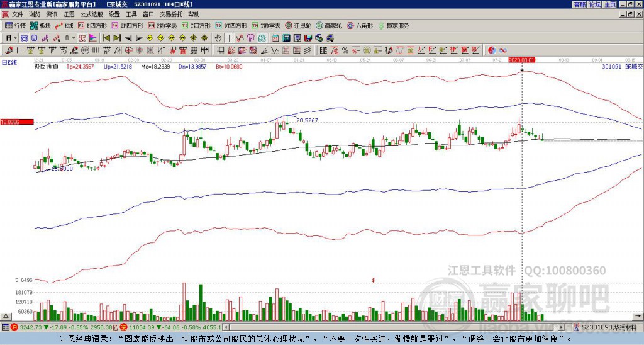Click Up=21.5218 value
The image size is (644, 345).
coord(118,66)
